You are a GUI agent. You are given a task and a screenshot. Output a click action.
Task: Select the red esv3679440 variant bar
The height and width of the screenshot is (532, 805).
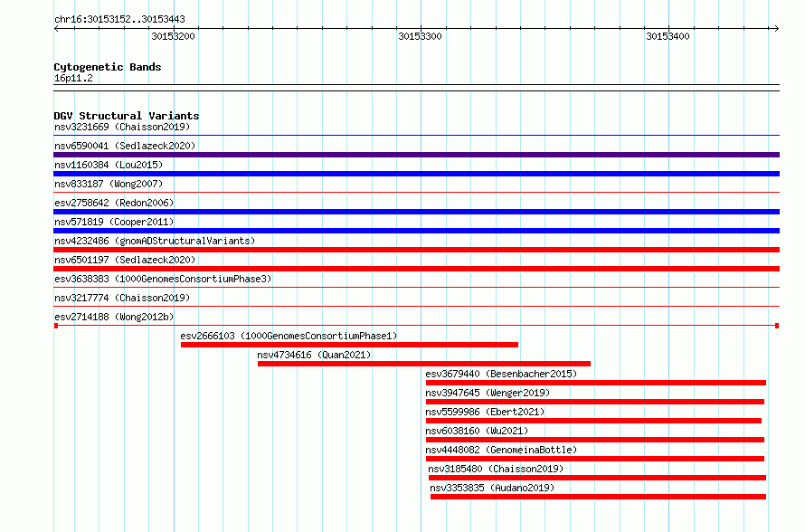coord(596,383)
